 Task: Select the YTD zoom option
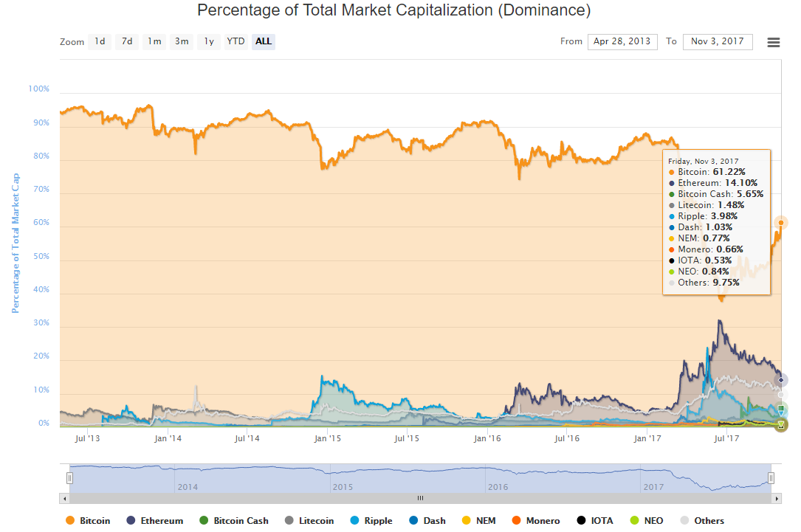pyautogui.click(x=236, y=41)
